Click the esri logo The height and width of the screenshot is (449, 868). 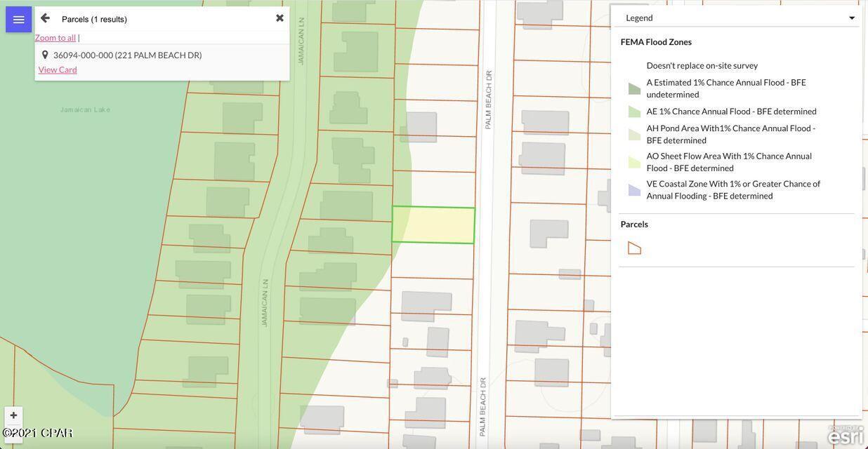pos(845,435)
